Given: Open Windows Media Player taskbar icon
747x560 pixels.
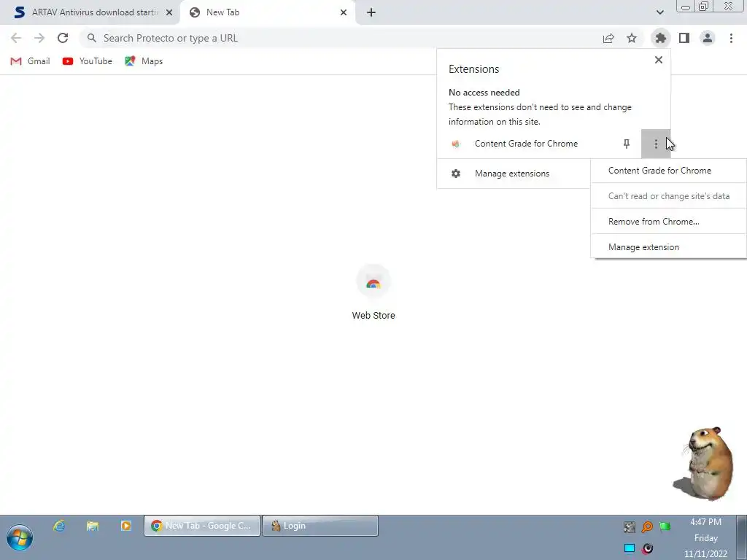Looking at the screenshot, I should (x=125, y=526).
